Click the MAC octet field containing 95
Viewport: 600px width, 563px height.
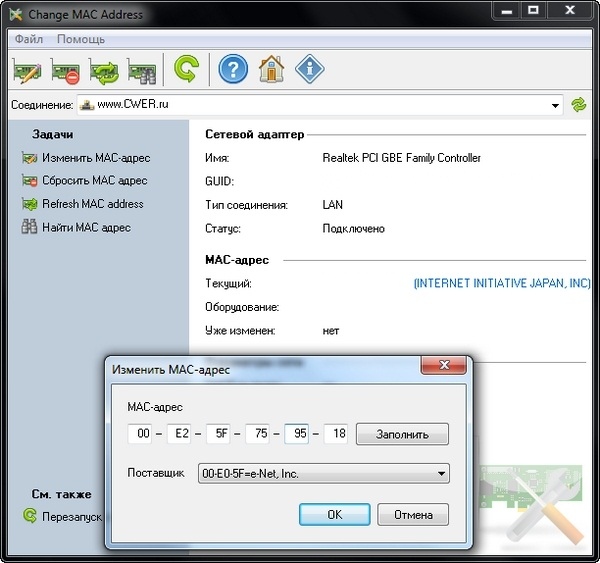click(x=296, y=434)
